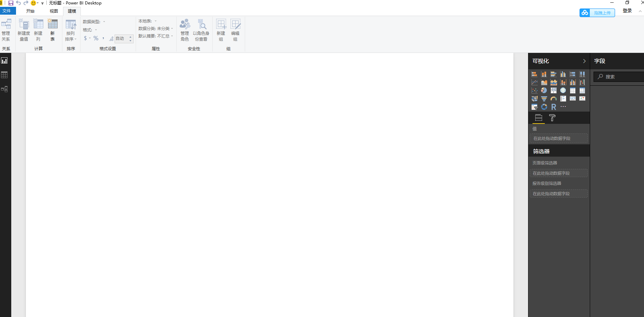Select the waterfall chart visual

click(582, 82)
